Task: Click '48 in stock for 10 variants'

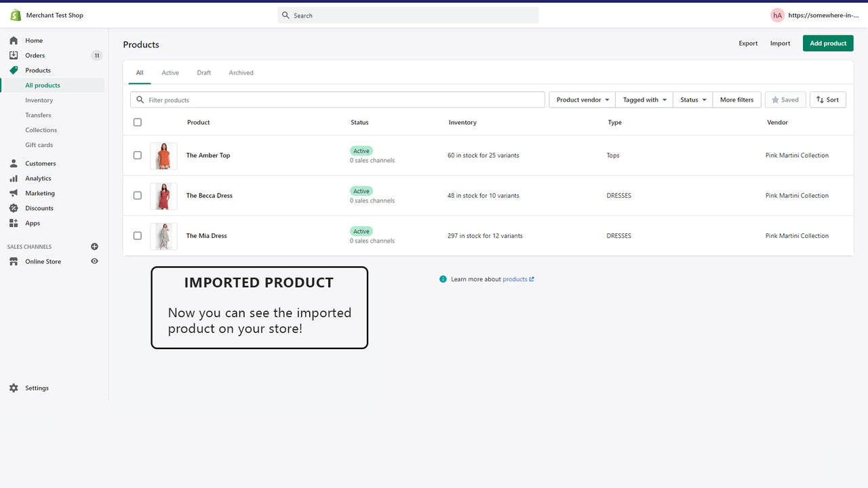Action: click(x=484, y=195)
